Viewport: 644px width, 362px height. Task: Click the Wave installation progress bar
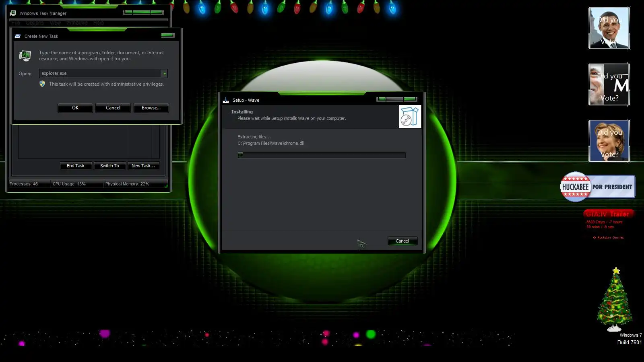tap(322, 155)
